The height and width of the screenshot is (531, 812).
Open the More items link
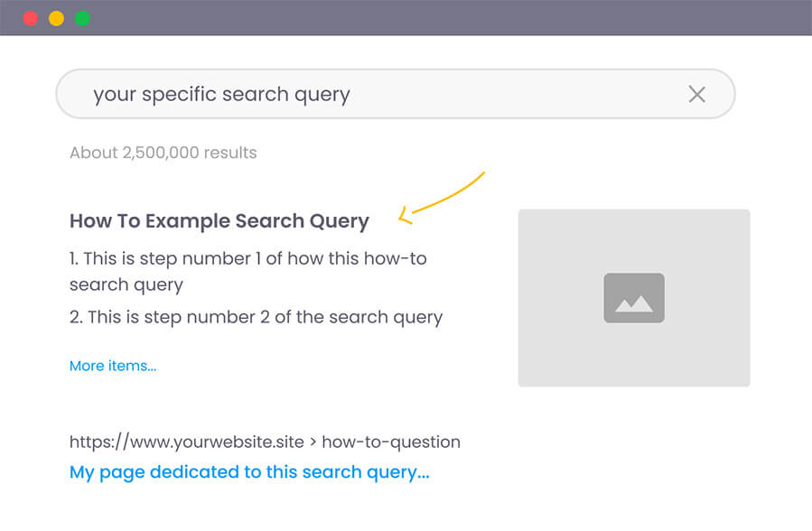[113, 366]
